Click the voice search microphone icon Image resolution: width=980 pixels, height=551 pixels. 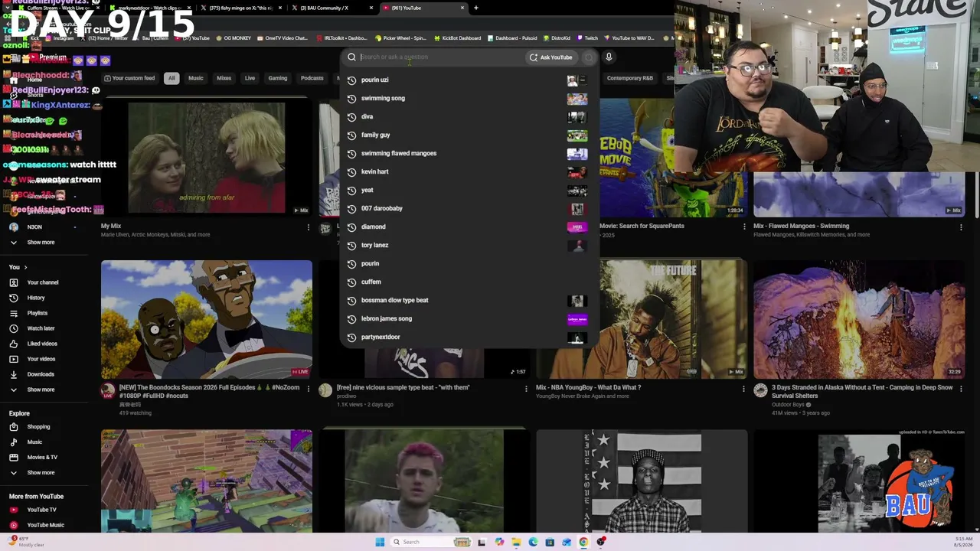[x=609, y=57]
